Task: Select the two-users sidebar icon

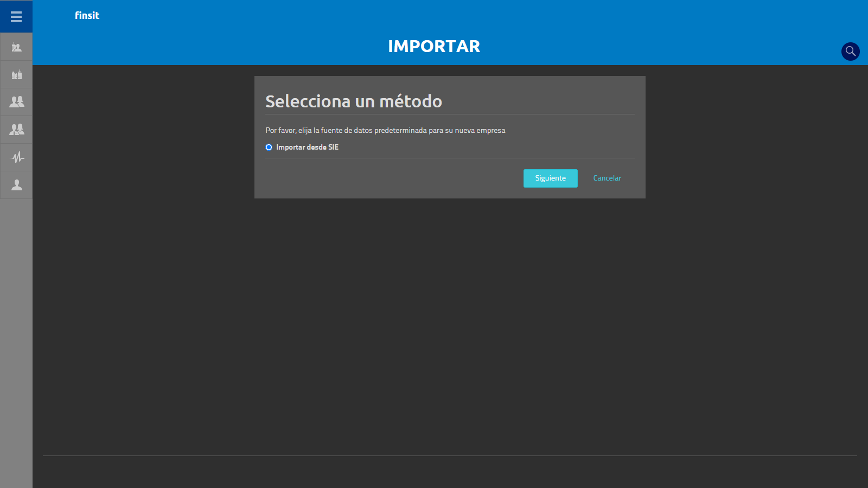Action: pyautogui.click(x=16, y=102)
